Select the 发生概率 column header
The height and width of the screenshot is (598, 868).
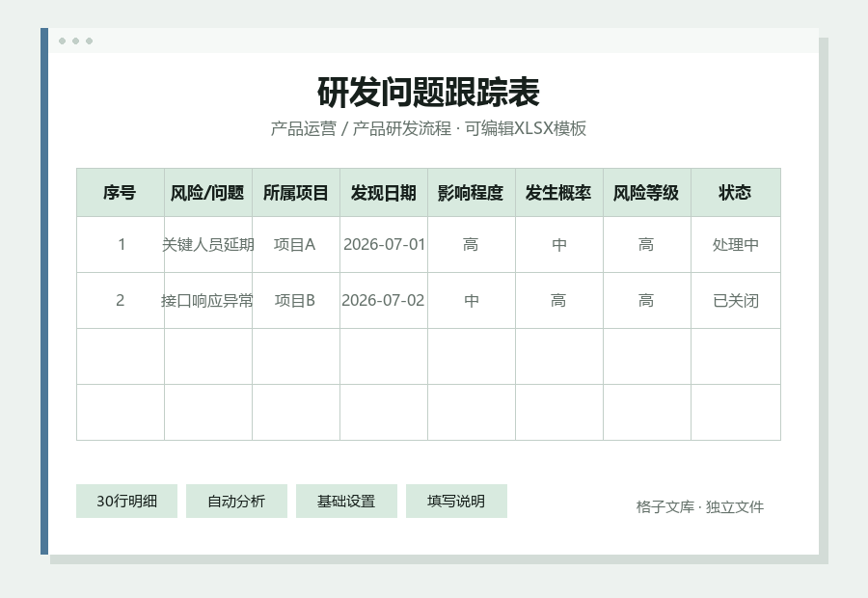pos(559,193)
